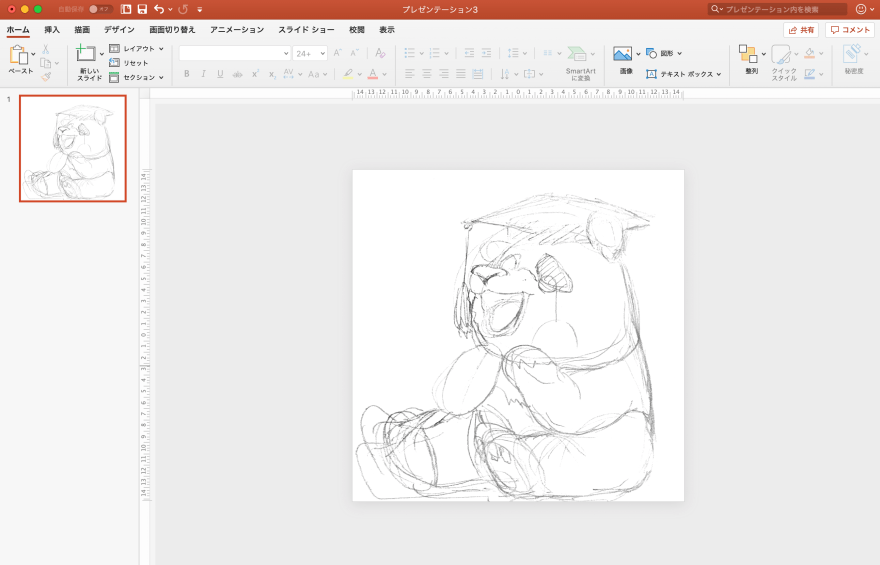Click the Undo arrow icon
The height and width of the screenshot is (565, 880).
coord(159,9)
